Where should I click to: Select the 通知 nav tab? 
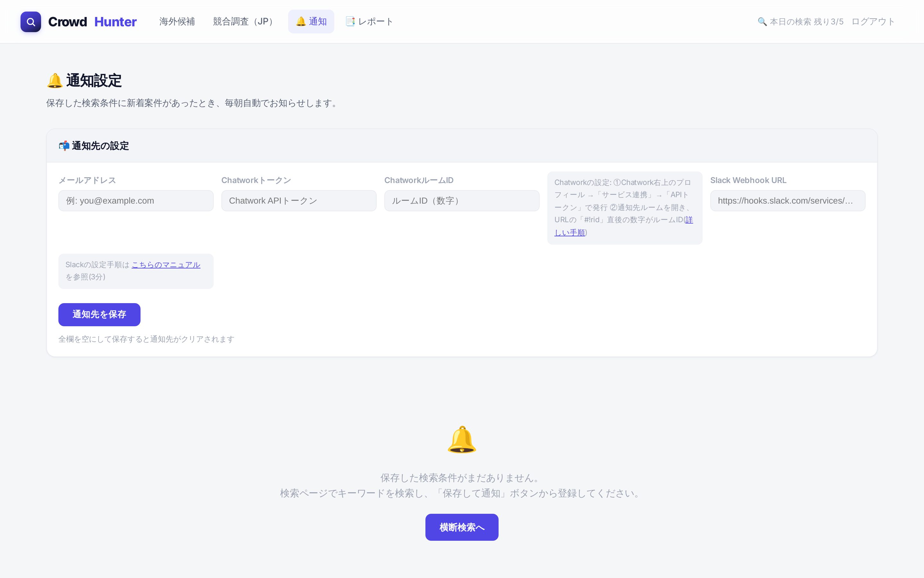(311, 22)
